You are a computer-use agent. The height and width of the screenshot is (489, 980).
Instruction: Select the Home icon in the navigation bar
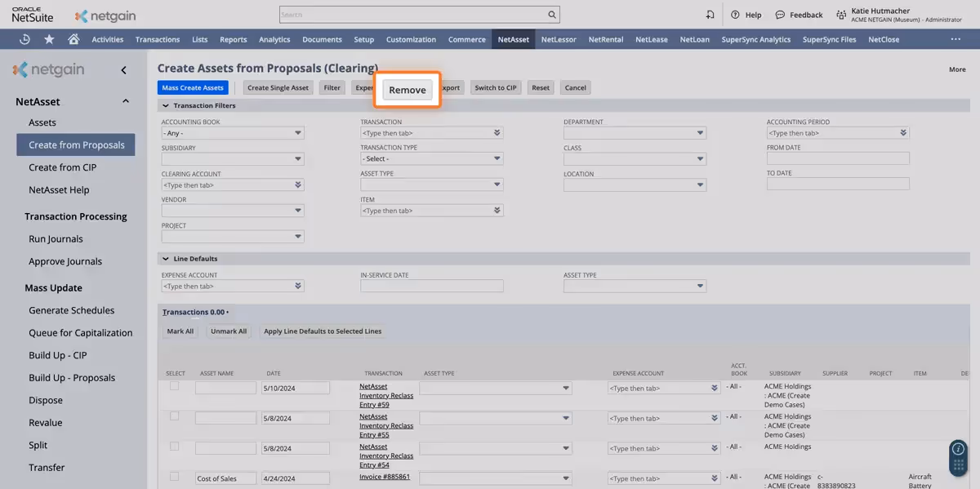click(72, 38)
